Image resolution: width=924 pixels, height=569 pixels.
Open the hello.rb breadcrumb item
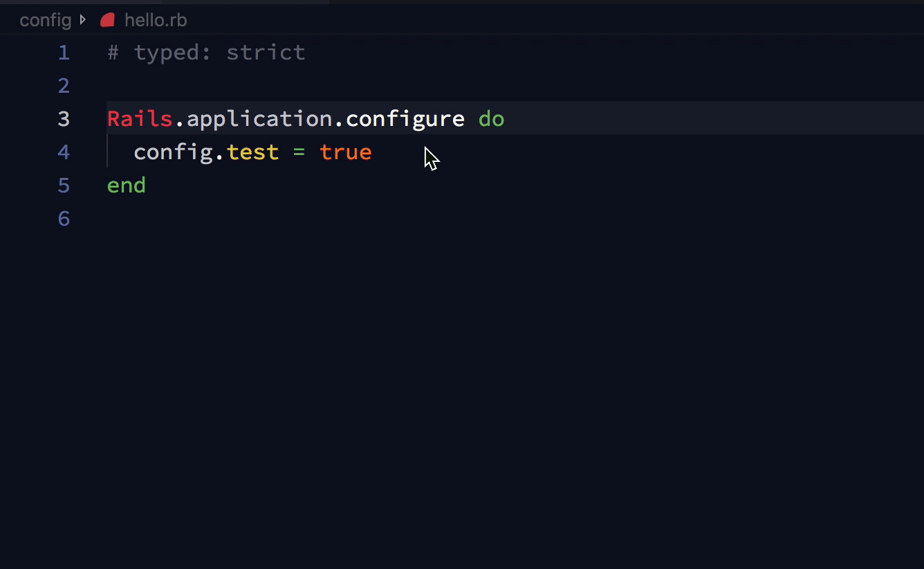(156, 20)
